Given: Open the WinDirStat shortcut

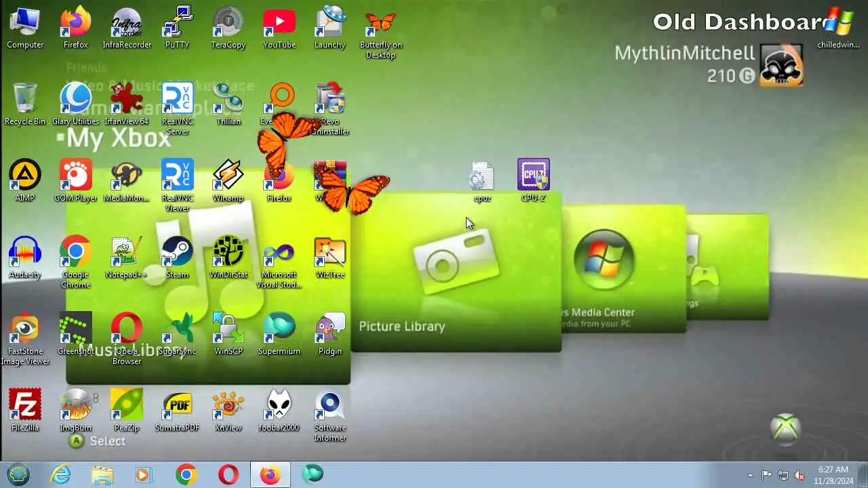Looking at the screenshot, I should coord(228,258).
